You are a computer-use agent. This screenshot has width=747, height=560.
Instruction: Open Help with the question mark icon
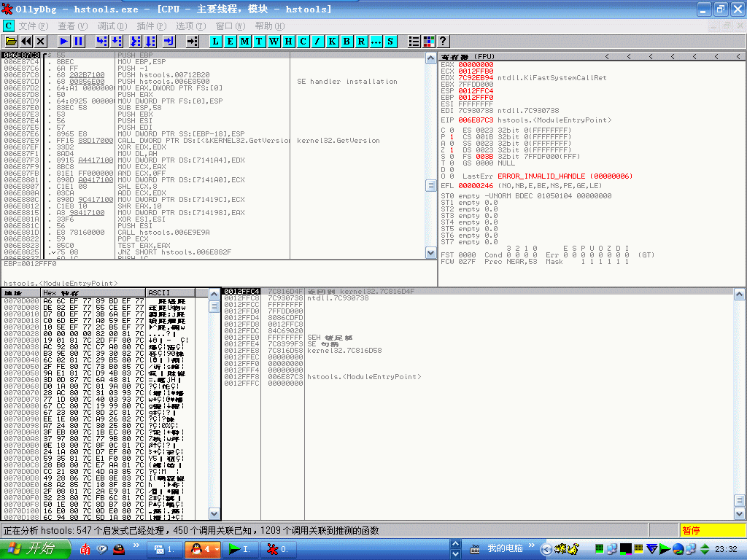[443, 42]
